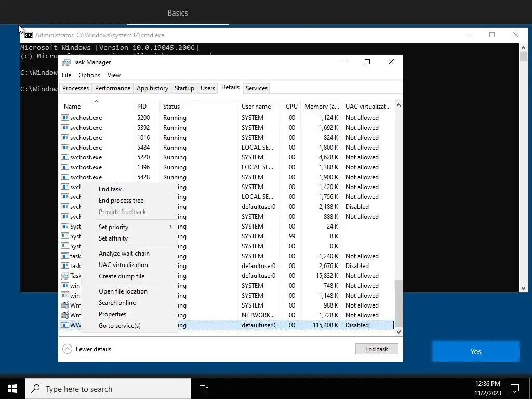The width and height of the screenshot is (532, 399).
Task: Switch to the Performance tab
Action: point(113,88)
